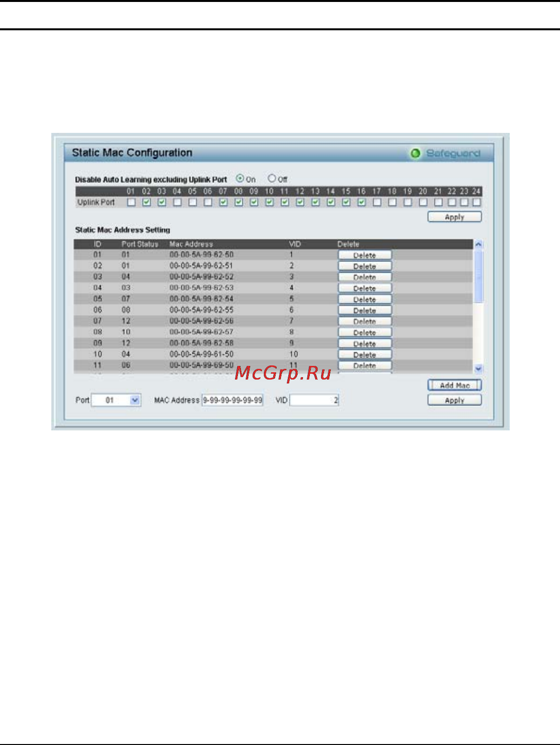Click the Port Status column header

point(140,244)
